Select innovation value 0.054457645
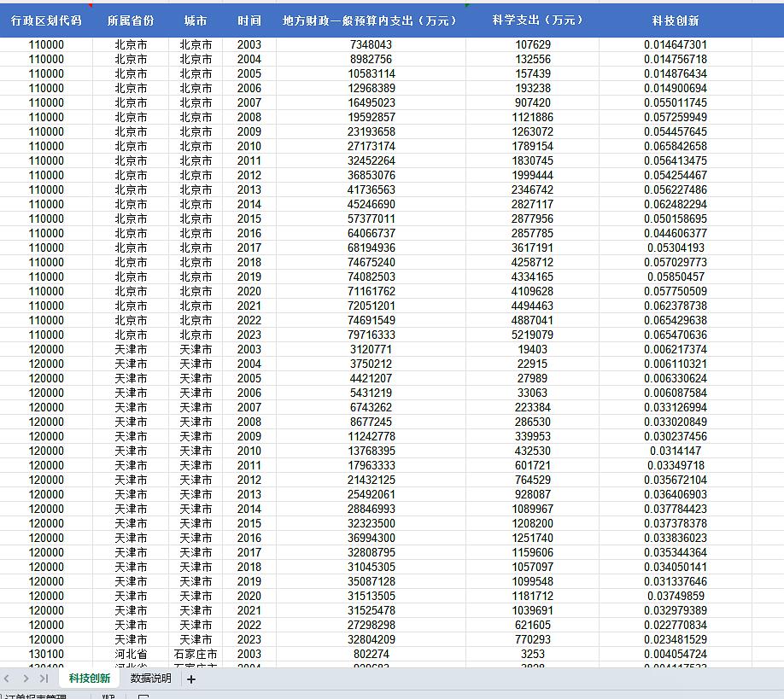 pos(676,131)
